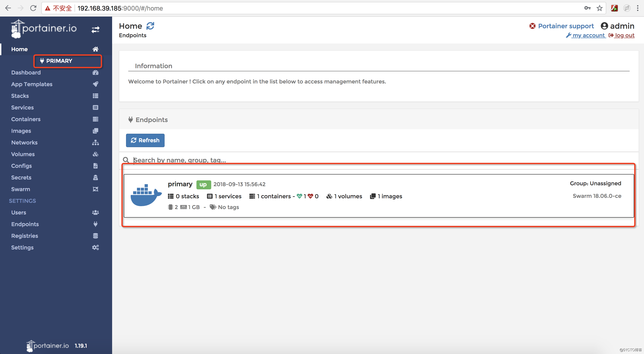Click the 1 volumes count text

[348, 196]
